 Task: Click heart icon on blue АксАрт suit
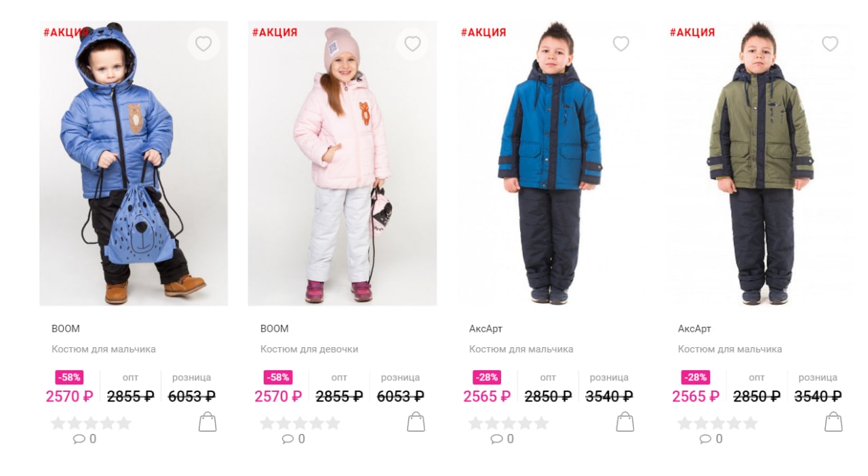point(621,44)
